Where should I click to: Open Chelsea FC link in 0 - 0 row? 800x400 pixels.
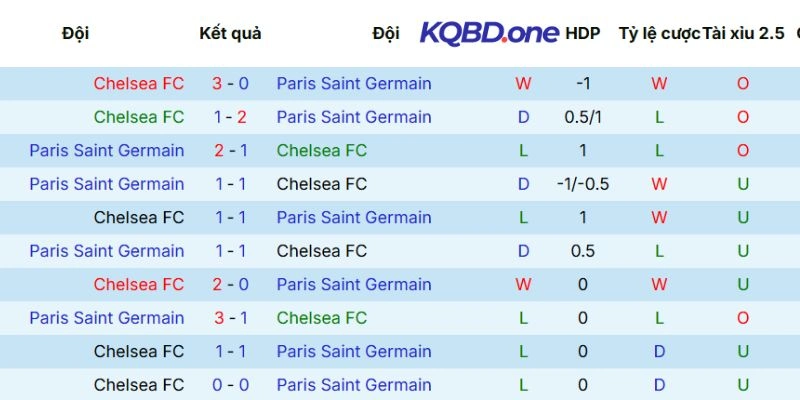pos(139,385)
